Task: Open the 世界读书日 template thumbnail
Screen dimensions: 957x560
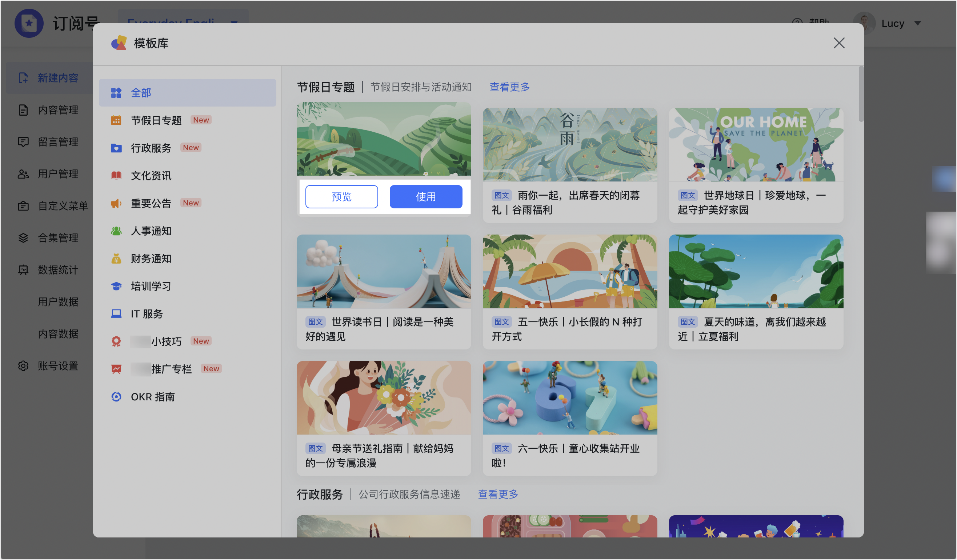Action: (x=384, y=271)
